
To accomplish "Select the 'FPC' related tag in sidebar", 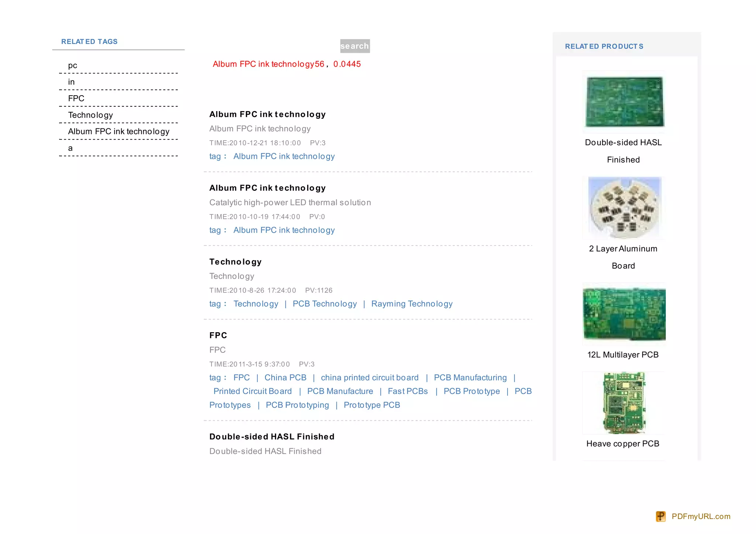I will click(x=76, y=99).
